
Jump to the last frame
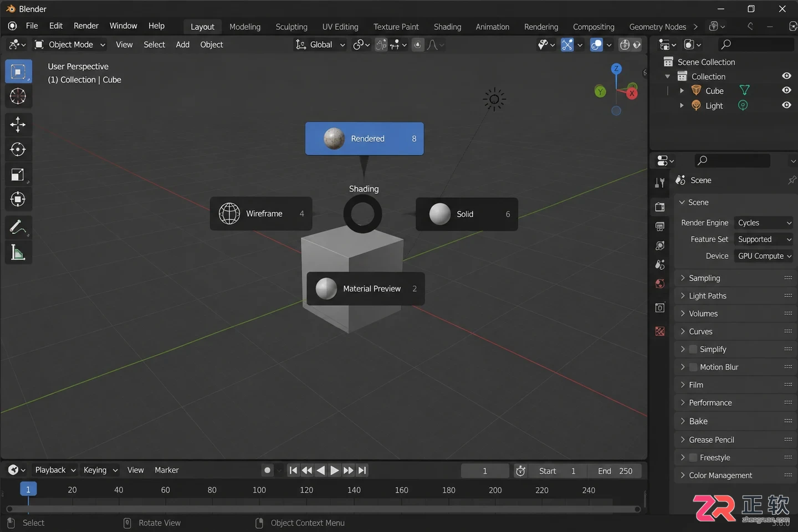coord(362,470)
